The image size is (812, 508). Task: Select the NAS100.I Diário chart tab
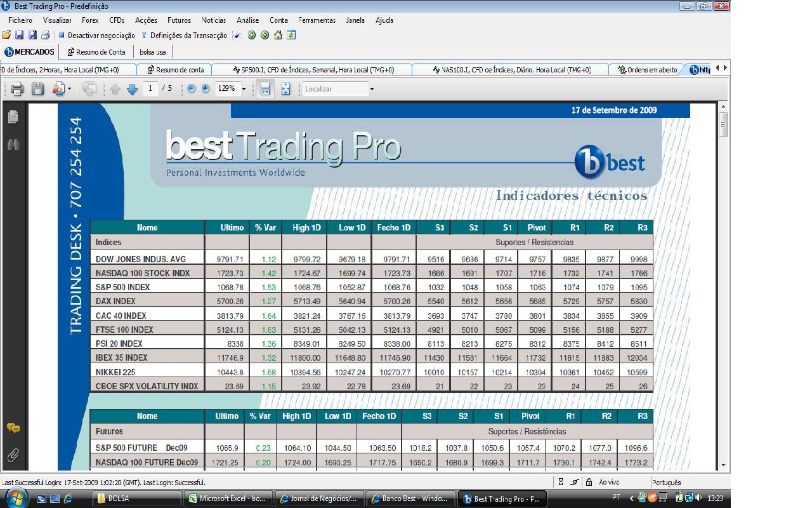510,70
